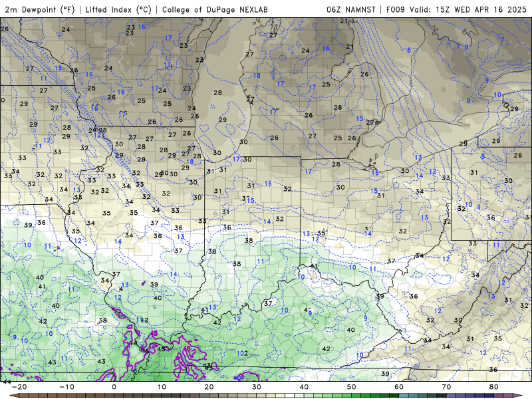Click the overlapping "102" value in southern Kentucky
This screenshot has height=399, width=532.
pyautogui.click(x=242, y=354)
